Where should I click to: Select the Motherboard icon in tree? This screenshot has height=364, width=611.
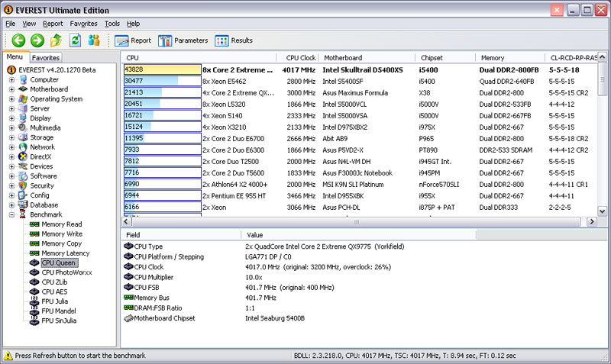(23, 89)
